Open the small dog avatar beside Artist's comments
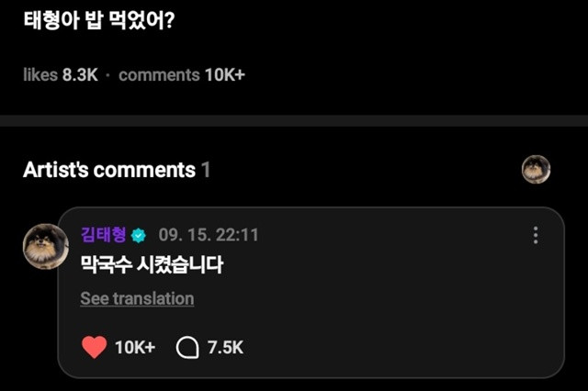 536,169
